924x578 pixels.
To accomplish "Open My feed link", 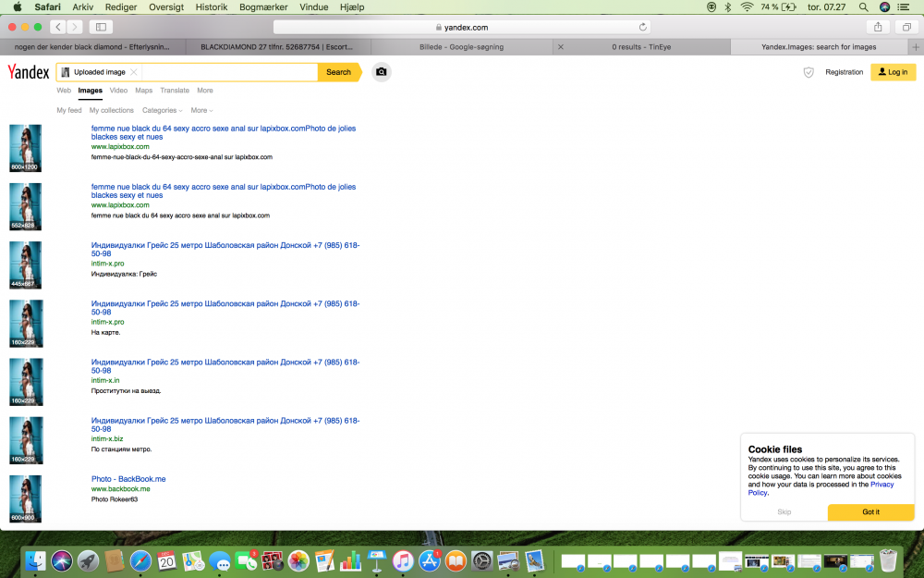I will pos(69,110).
